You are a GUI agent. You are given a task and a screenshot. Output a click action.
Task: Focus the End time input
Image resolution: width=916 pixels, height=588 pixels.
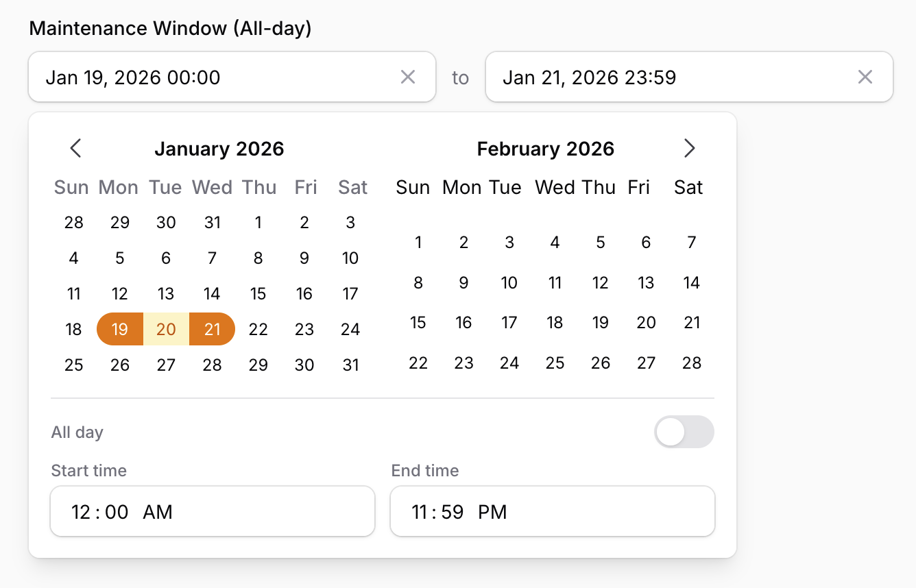553,511
